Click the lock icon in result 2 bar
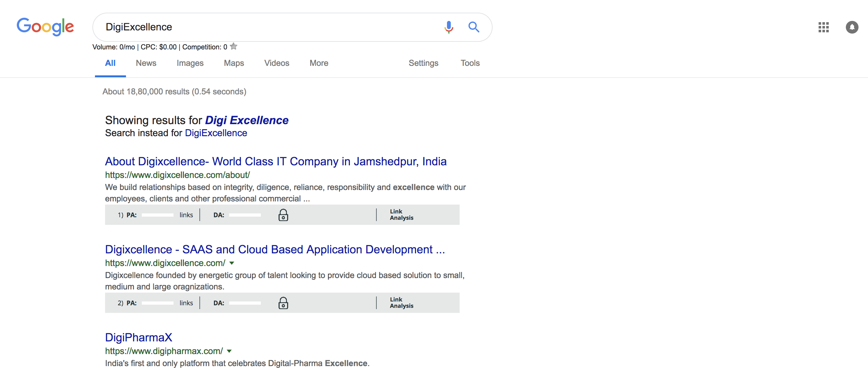The width and height of the screenshot is (868, 368). tap(283, 303)
